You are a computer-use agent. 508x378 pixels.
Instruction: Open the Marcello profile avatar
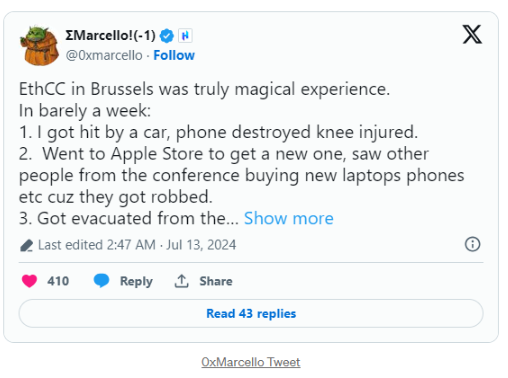39,46
